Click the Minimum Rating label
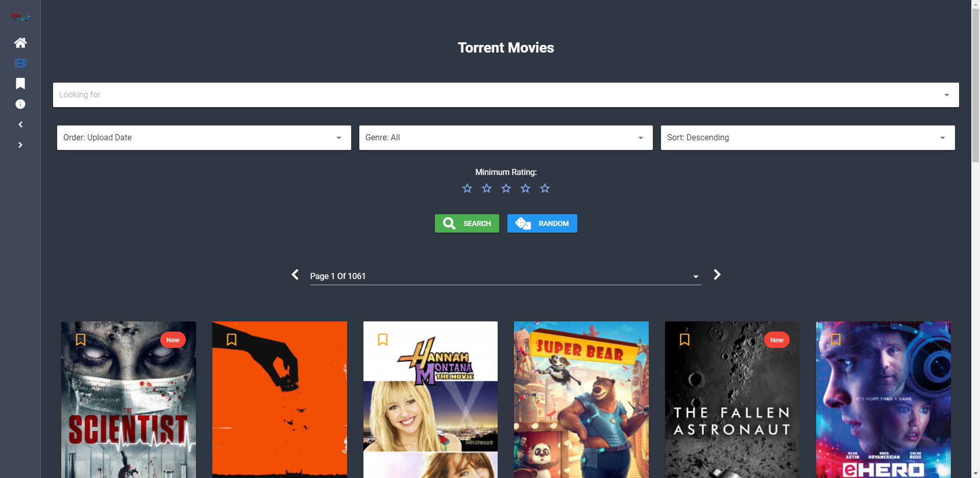The height and width of the screenshot is (478, 980). pos(506,172)
